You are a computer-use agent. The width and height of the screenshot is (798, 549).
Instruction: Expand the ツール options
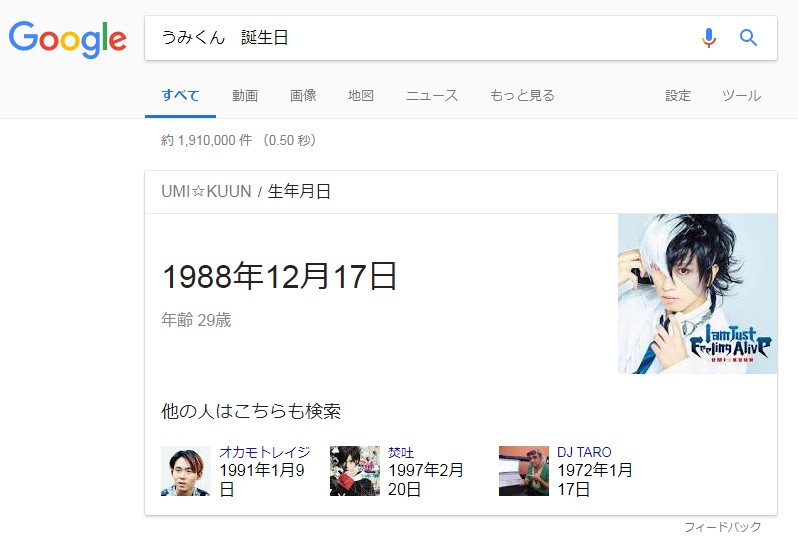click(x=742, y=96)
